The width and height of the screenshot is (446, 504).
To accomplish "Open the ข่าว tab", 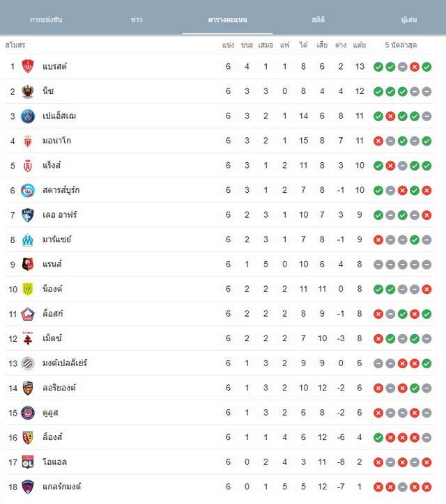I will click(137, 19).
